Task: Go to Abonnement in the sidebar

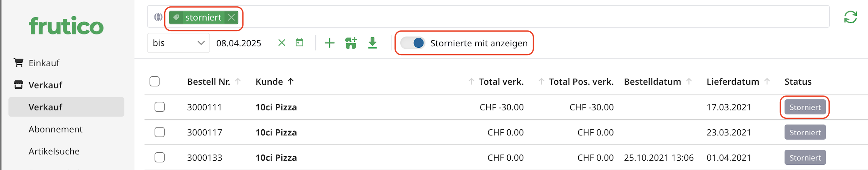Action: [56, 129]
